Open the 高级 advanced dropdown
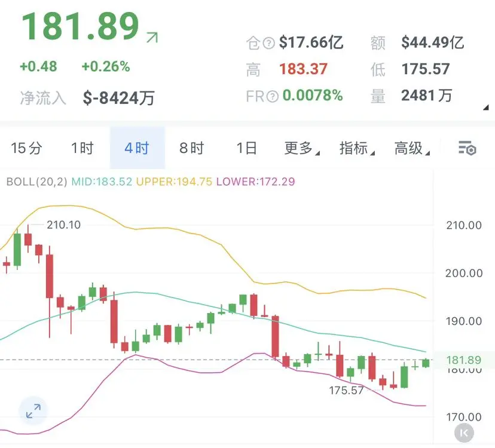Image resolution: width=495 pixels, height=448 pixels. tap(412, 148)
